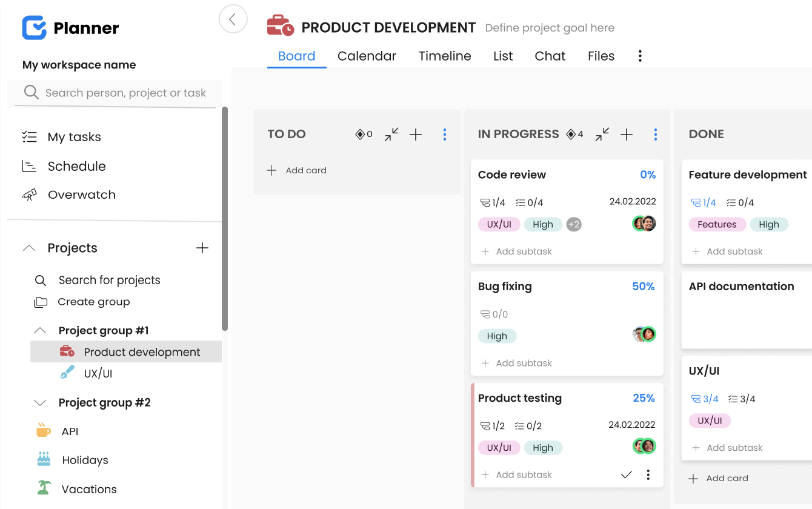Open the three-dot menu beside Files tab

click(640, 56)
